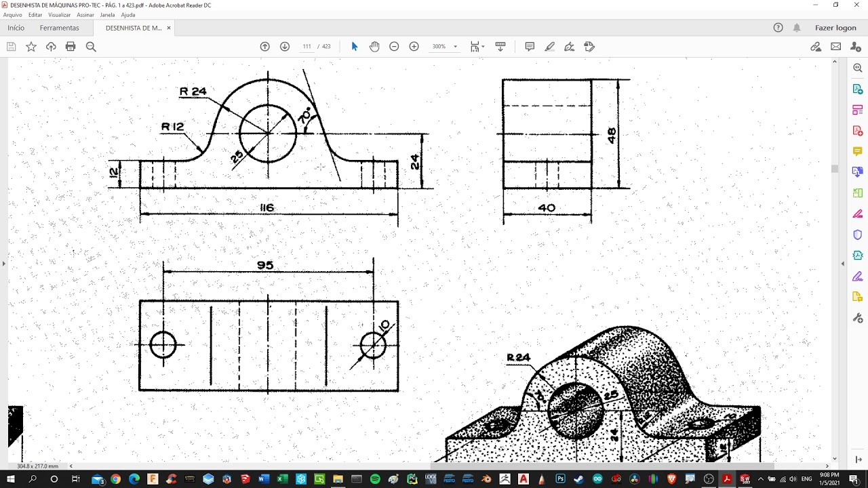Click the Save file icon
The width and height of the screenshot is (868, 488).
pyautogui.click(x=11, y=47)
